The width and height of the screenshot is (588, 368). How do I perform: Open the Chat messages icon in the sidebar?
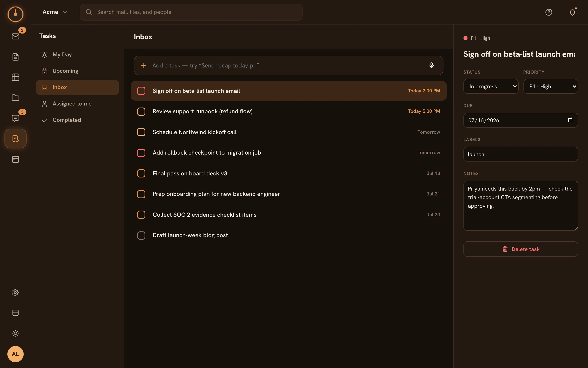15,118
